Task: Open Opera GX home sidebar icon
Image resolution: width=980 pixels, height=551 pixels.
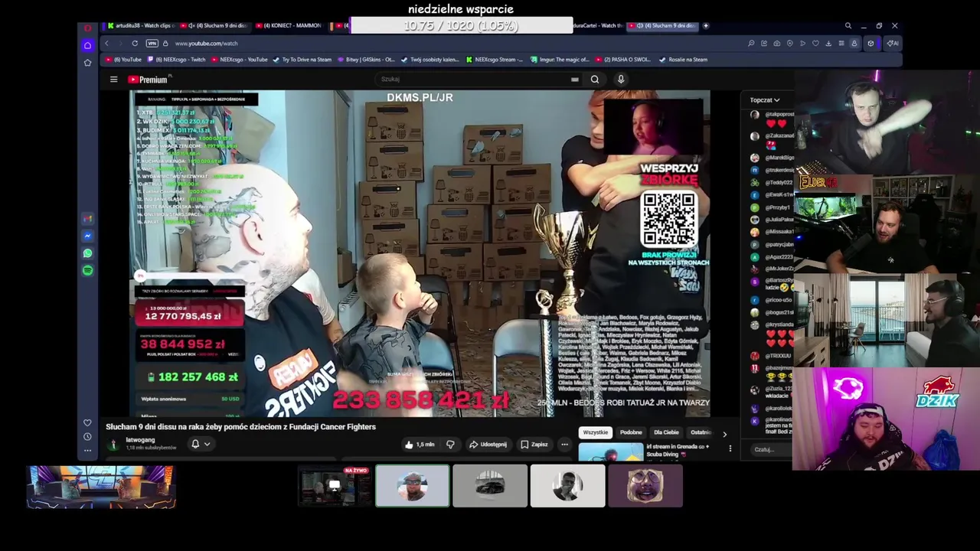Action: click(87, 45)
